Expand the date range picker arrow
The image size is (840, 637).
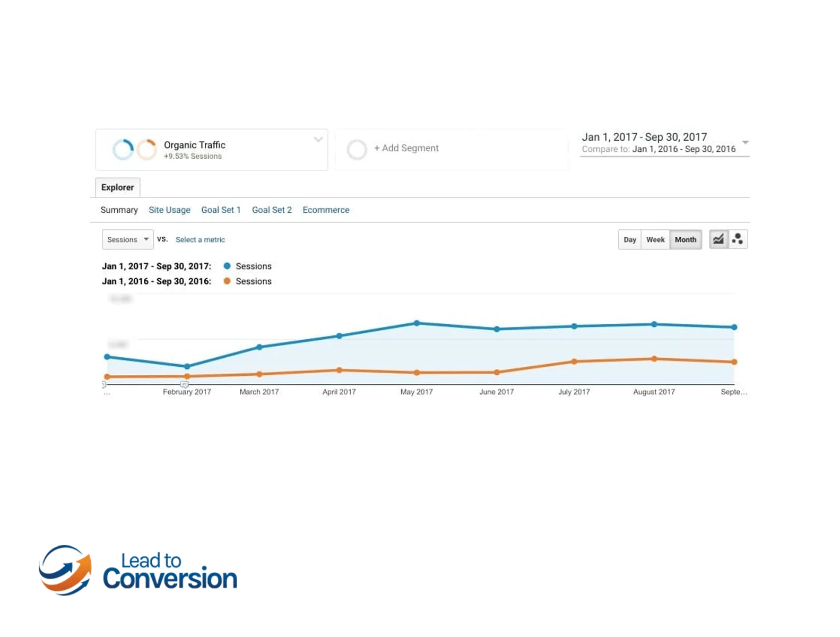pyautogui.click(x=745, y=143)
